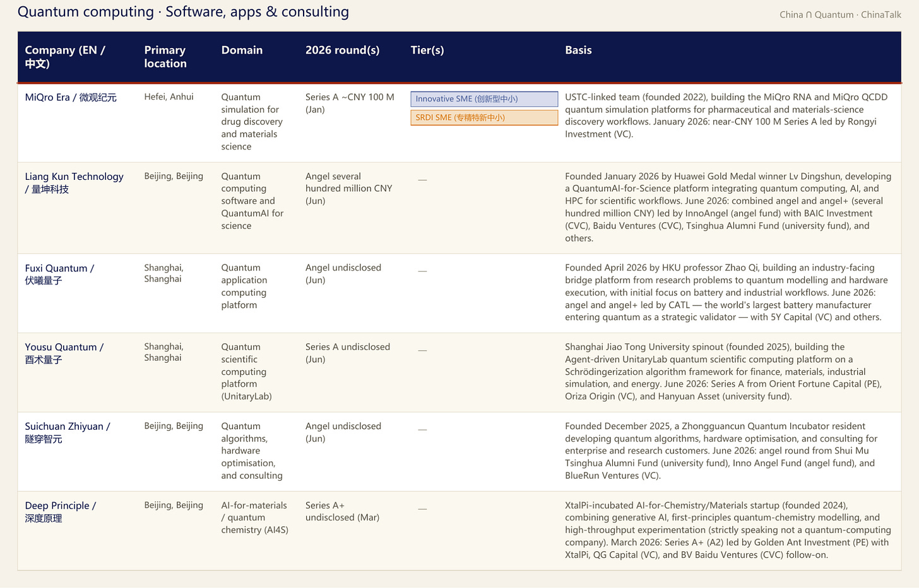Click basis text starting 'Founded January 2026 by Huawei'
The width and height of the screenshot is (919, 588).
(x=728, y=207)
